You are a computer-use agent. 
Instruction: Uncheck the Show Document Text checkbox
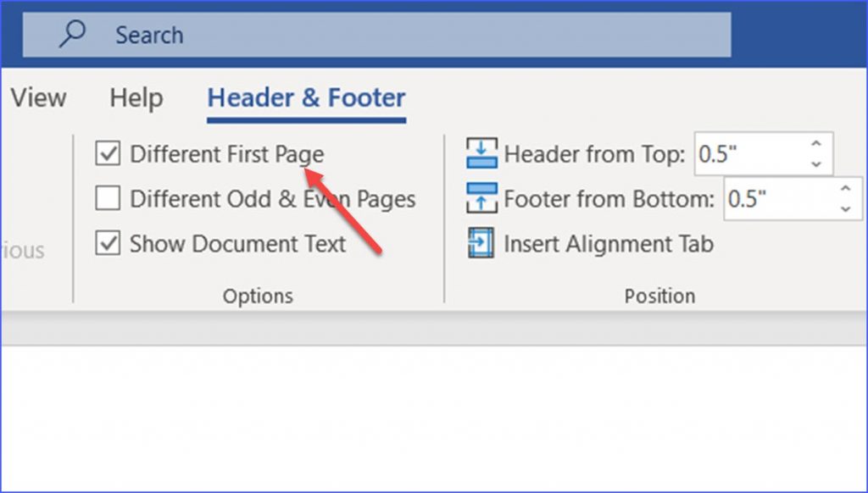[108, 243]
